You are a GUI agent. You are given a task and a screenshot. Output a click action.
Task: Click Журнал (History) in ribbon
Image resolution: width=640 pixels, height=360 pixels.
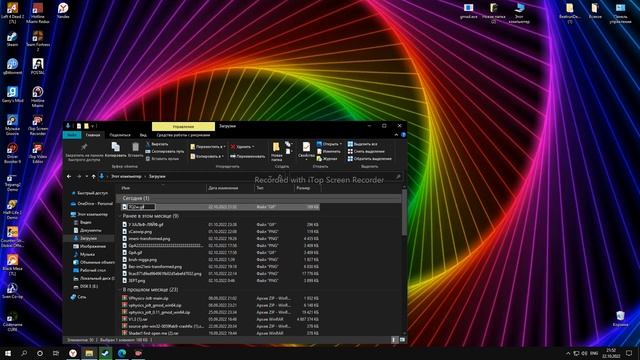[327, 159]
